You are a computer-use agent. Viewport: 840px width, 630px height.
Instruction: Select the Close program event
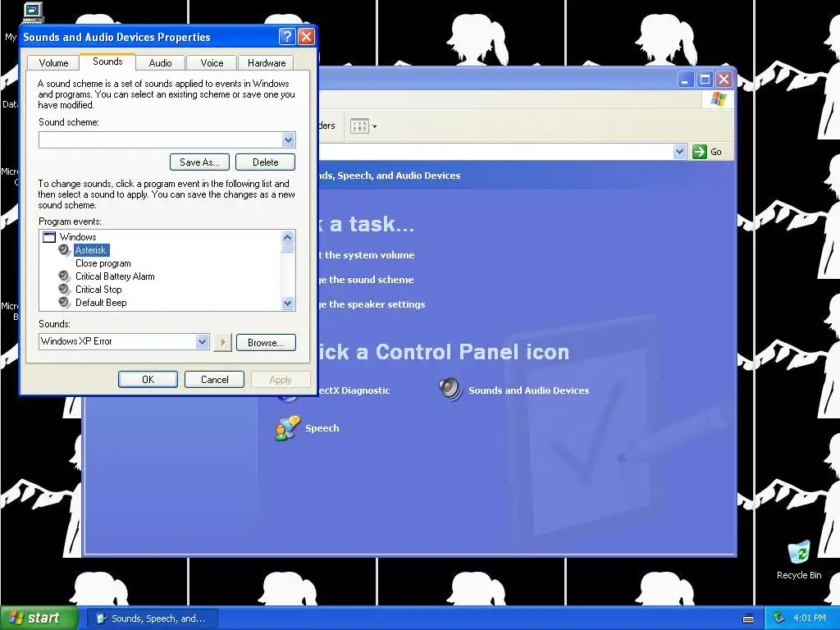(103, 263)
